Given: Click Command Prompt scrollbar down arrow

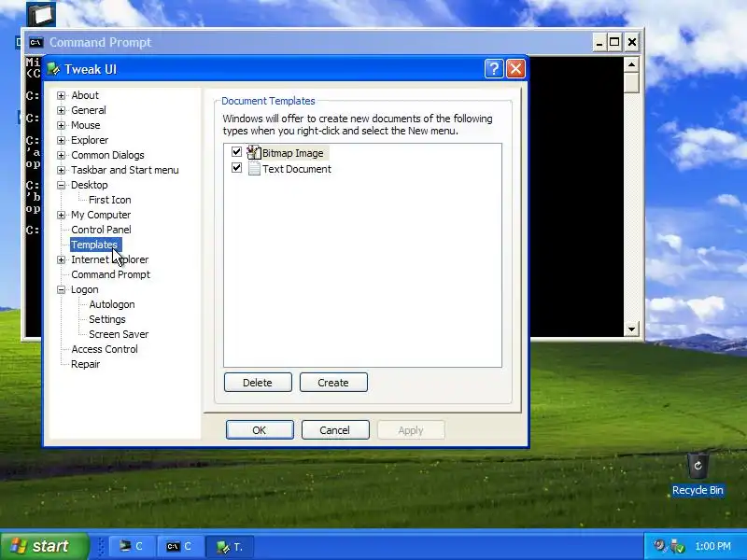Looking at the screenshot, I should click(631, 329).
